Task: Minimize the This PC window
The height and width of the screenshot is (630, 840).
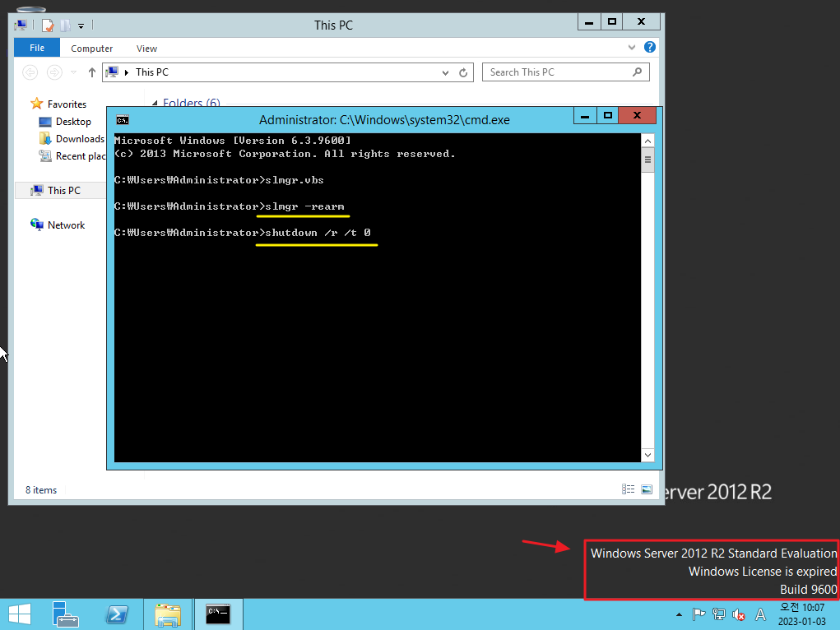Action: [589, 22]
